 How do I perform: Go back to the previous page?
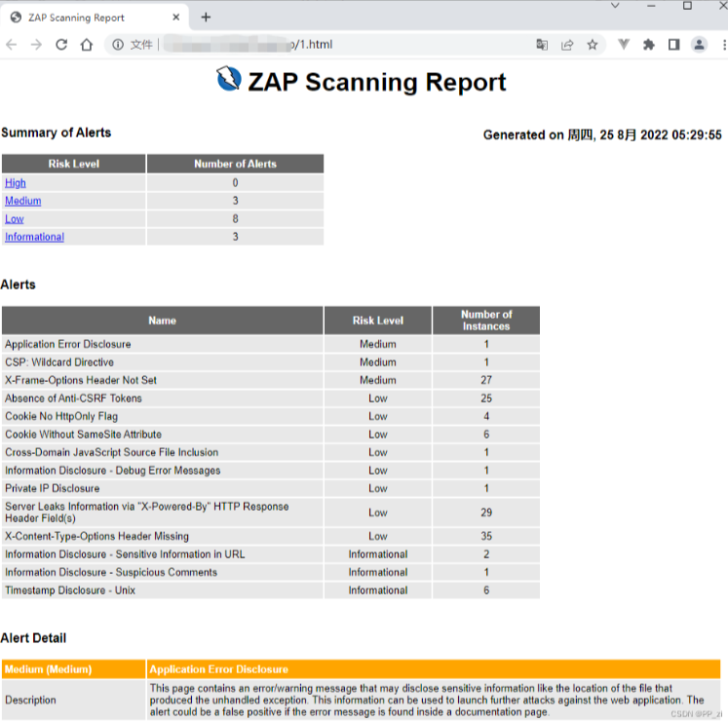point(12,45)
